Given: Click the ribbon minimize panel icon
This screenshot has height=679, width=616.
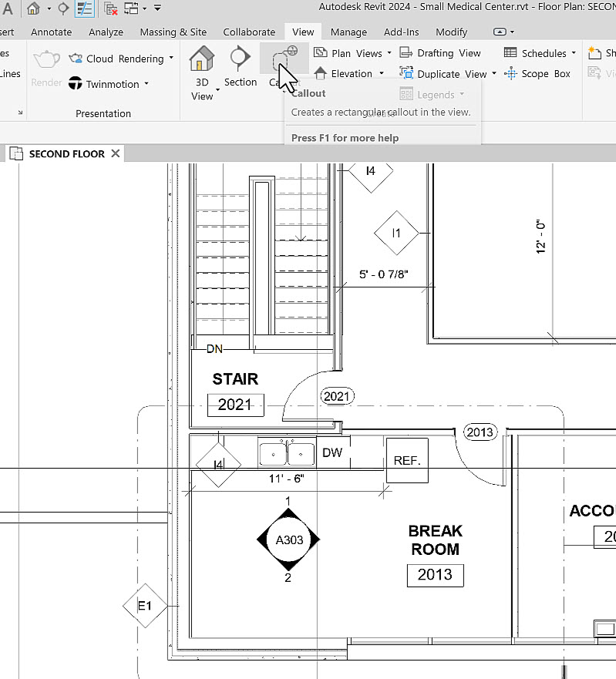Looking at the screenshot, I should pos(500,32).
